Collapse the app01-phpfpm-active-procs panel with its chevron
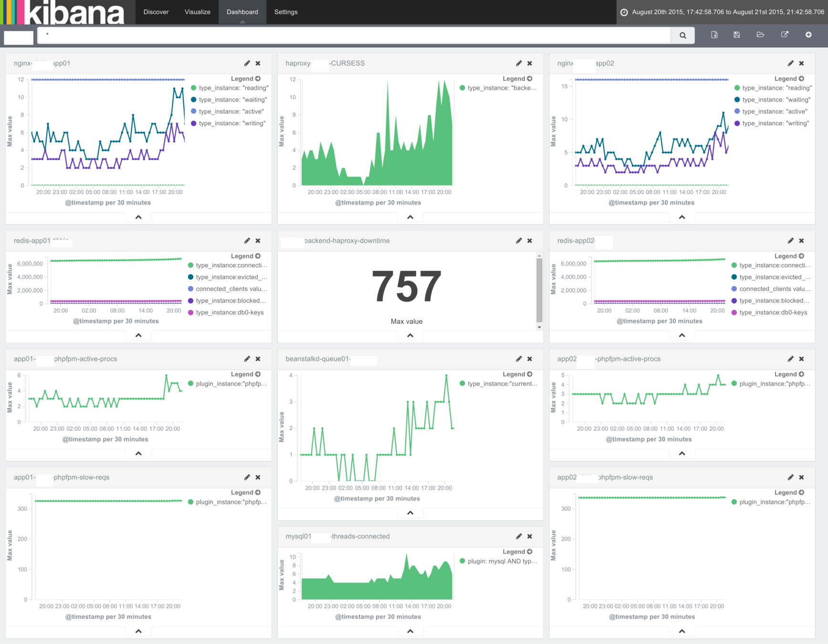 tap(138, 453)
